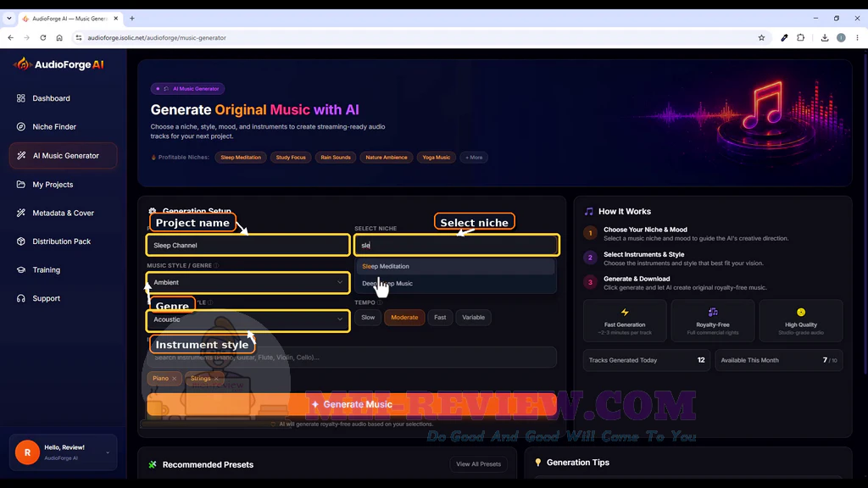Click the Generation Setup gear icon

[x=153, y=211]
